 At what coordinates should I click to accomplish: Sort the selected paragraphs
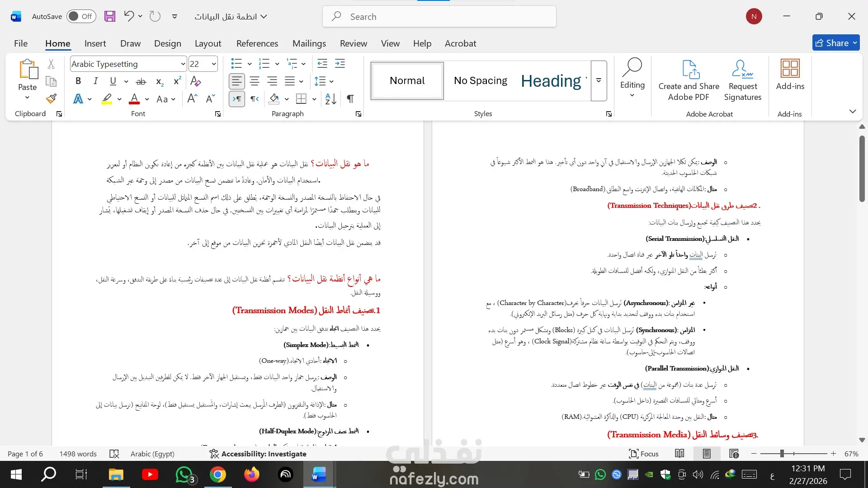pos(331,99)
